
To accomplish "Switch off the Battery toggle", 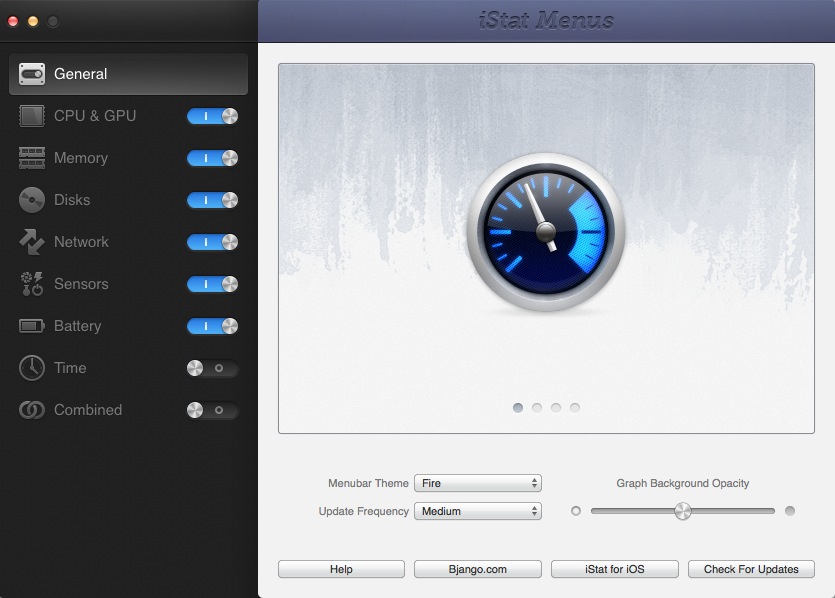I will 212,326.
